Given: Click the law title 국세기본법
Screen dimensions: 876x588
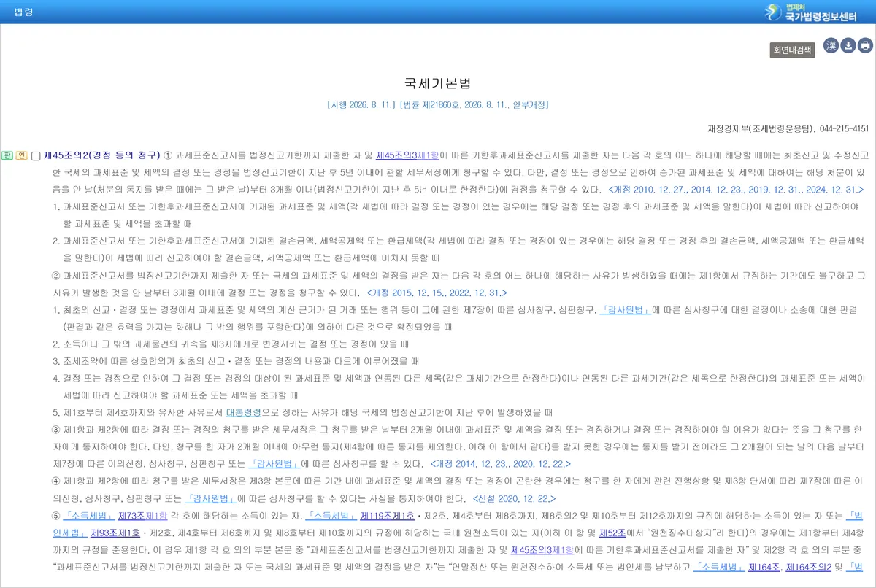Looking at the screenshot, I should click(x=438, y=83).
